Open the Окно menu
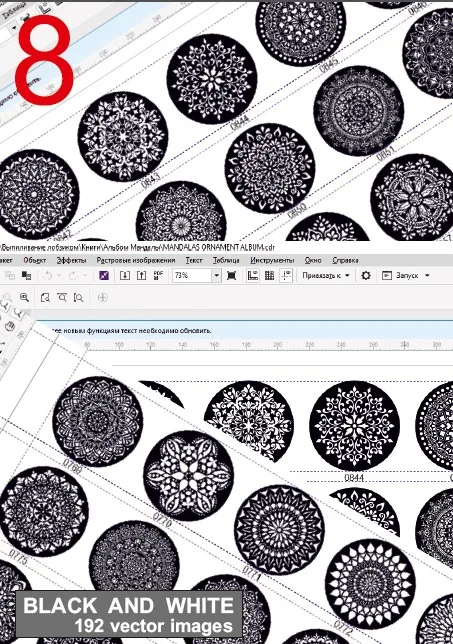The image size is (453, 644). coord(313,260)
